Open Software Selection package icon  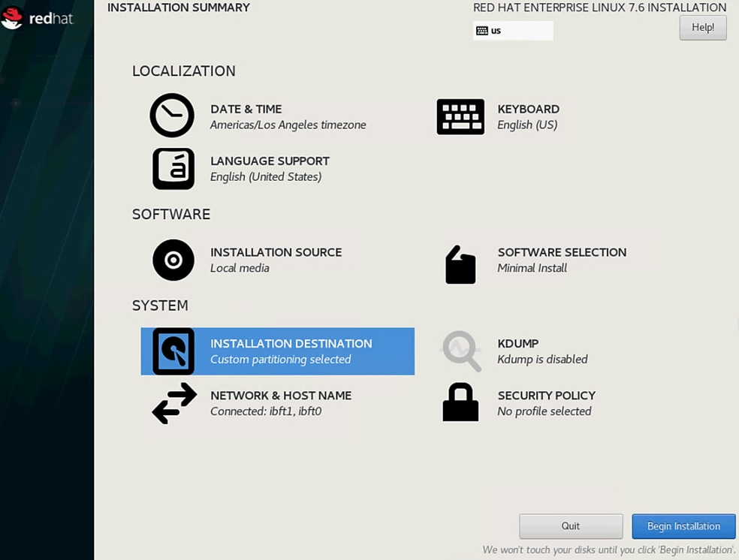coord(460,265)
